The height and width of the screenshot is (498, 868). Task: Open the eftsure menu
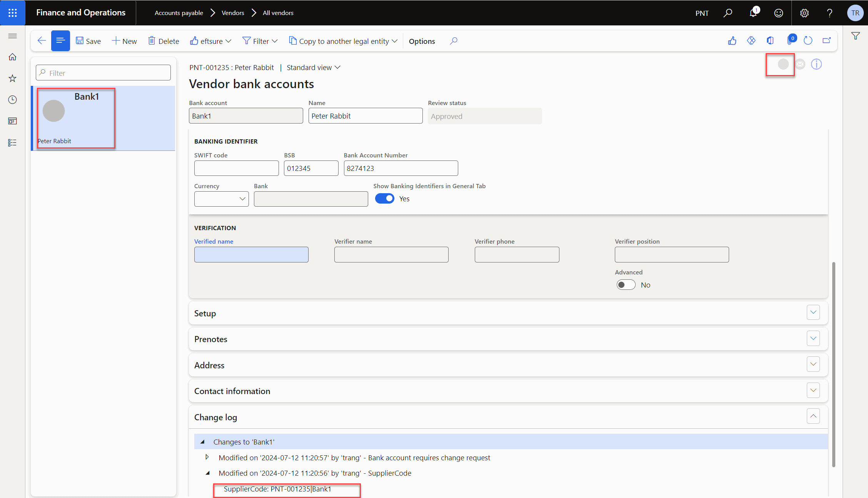tap(211, 41)
